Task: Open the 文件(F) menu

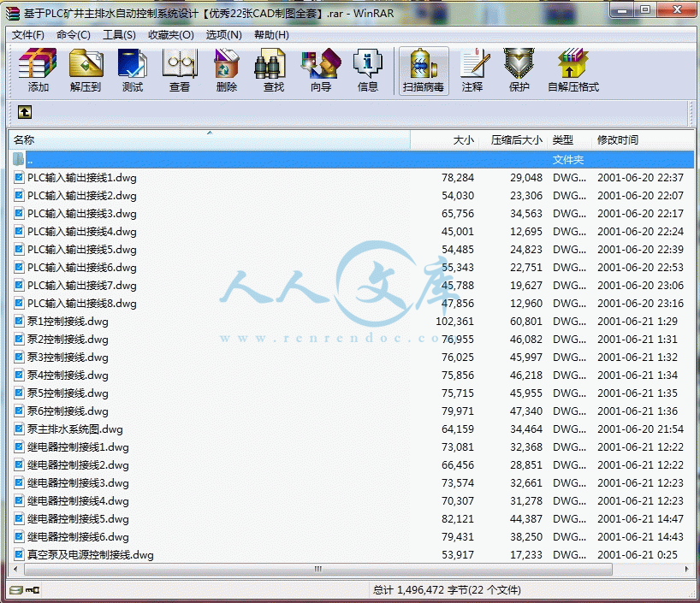Action: [x=27, y=35]
